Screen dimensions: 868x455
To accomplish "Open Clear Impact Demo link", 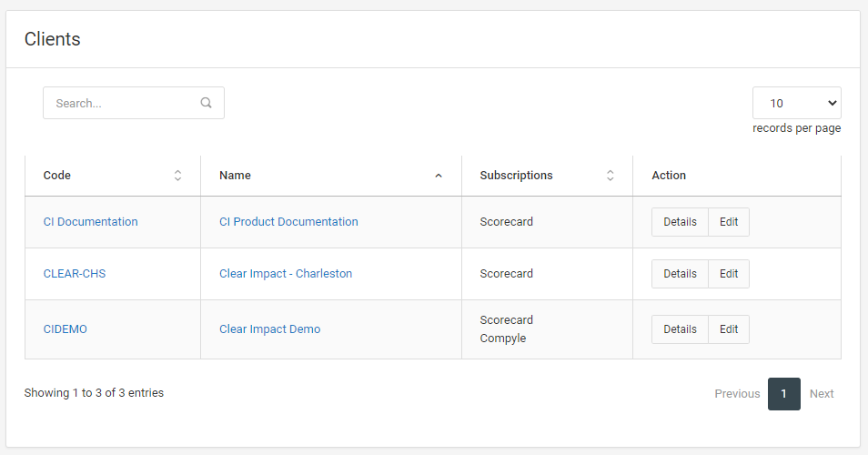I will (269, 329).
